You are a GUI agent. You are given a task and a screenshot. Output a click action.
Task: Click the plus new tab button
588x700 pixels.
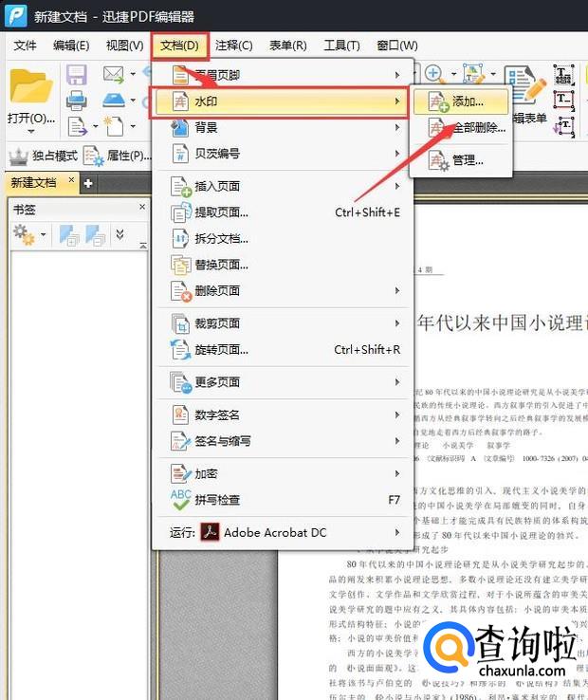click(x=88, y=183)
